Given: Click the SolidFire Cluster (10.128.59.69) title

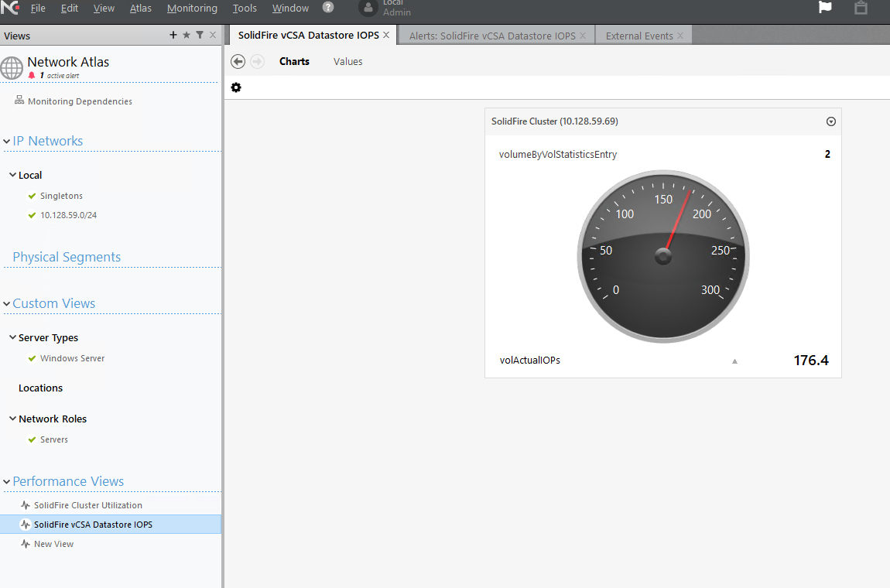Looking at the screenshot, I should pyautogui.click(x=555, y=121).
